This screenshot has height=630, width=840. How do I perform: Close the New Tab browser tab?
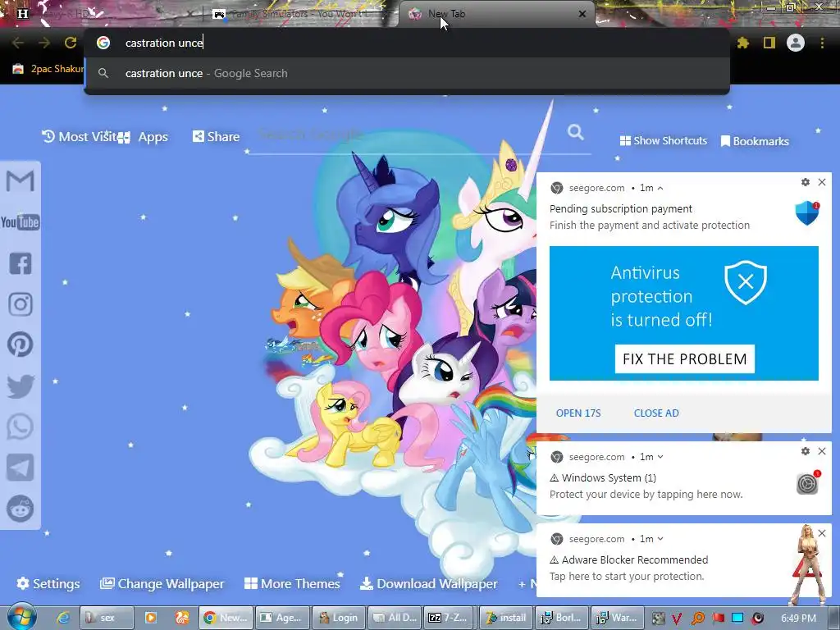tap(582, 14)
